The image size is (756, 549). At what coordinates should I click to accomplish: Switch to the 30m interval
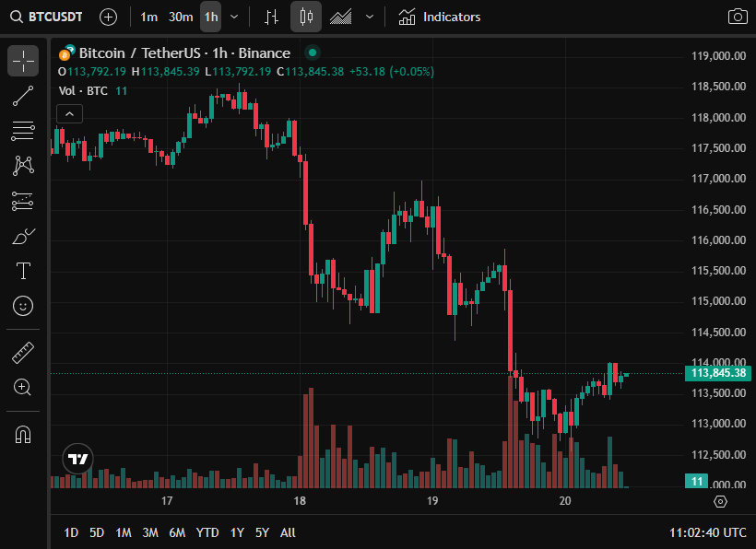181,17
